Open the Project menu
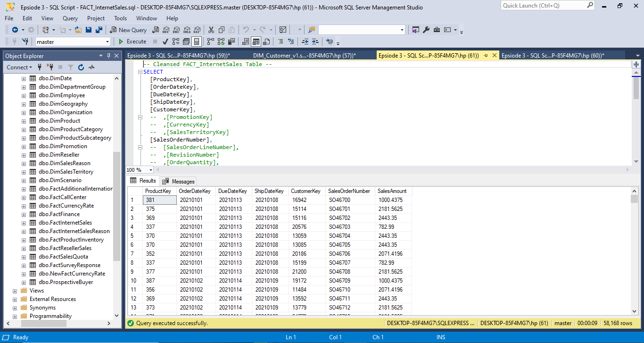This screenshot has width=644, height=343. click(96, 18)
